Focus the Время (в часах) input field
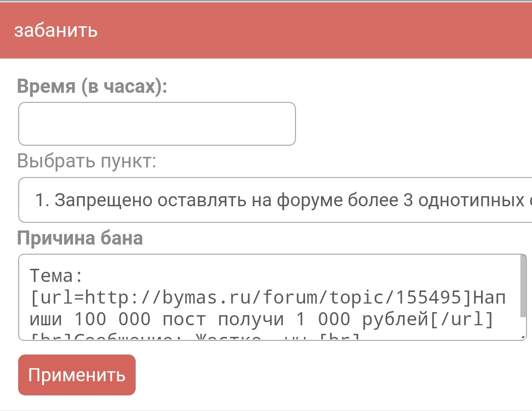532x411 pixels. pos(157,124)
